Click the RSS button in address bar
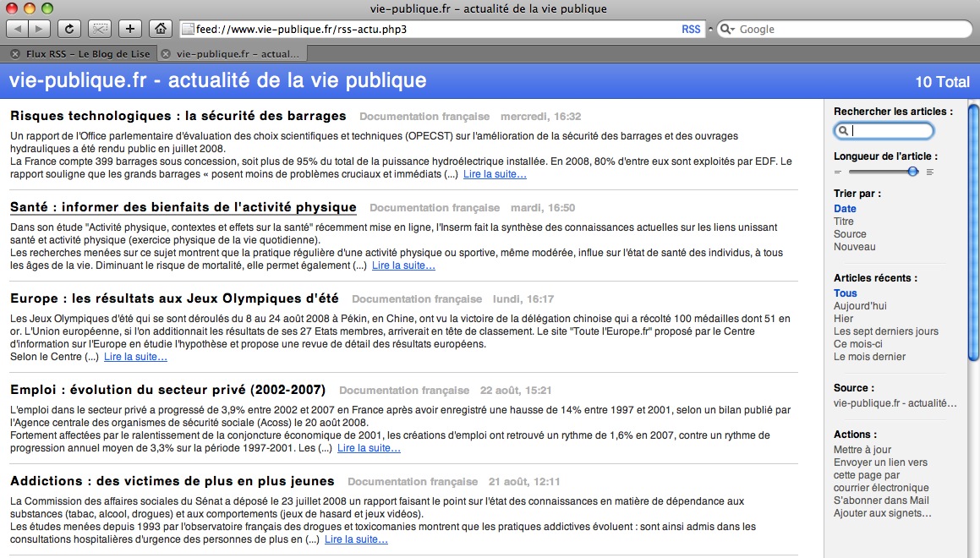Image resolution: width=980 pixels, height=558 pixels. pyautogui.click(x=691, y=30)
